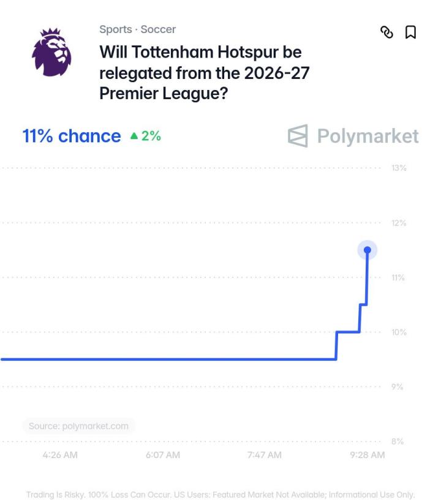
Task: Click the flat blue line segment of chart
Action: coord(168,359)
